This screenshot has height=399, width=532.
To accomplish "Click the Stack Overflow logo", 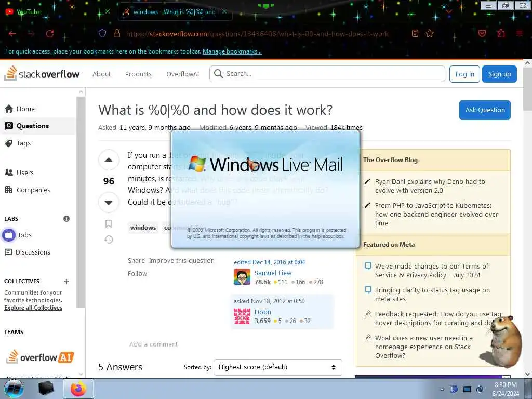I will [x=42, y=73].
